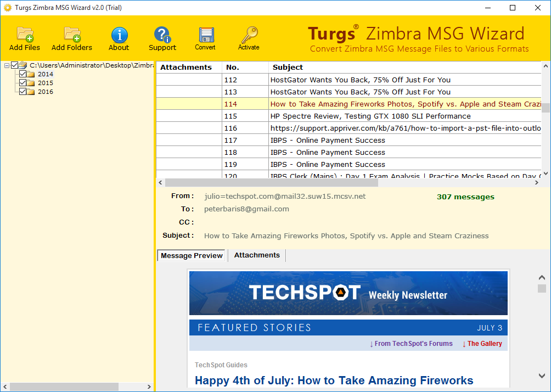This screenshot has width=551, height=392.
Task: Select message 113 HostGator row
Action: click(348, 92)
